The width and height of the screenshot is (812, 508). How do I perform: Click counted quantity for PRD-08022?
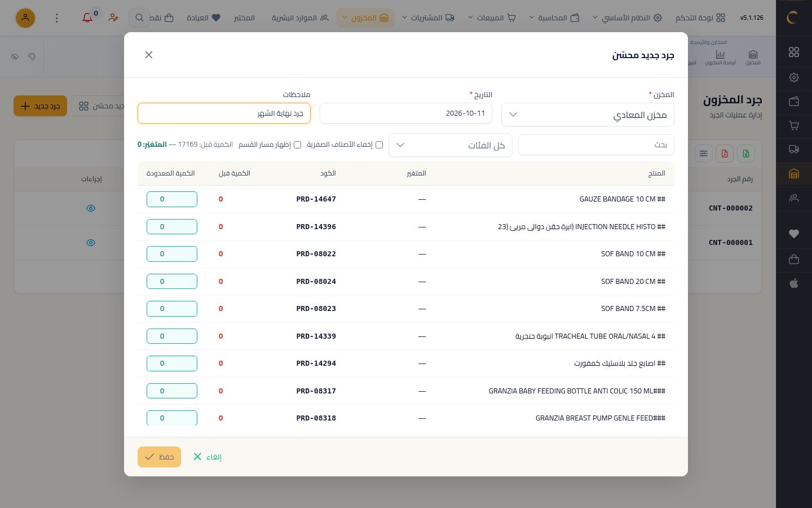point(172,254)
